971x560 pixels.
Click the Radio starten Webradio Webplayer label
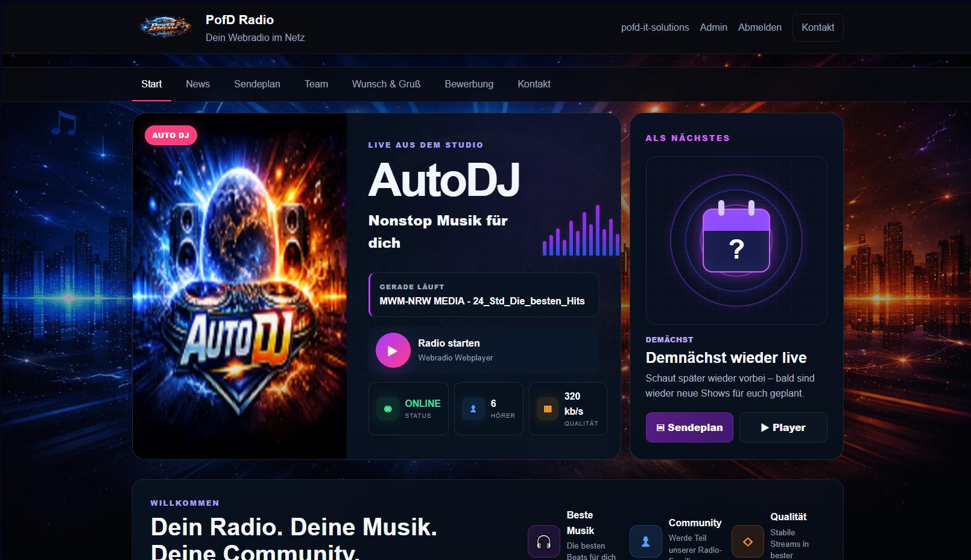coord(455,350)
